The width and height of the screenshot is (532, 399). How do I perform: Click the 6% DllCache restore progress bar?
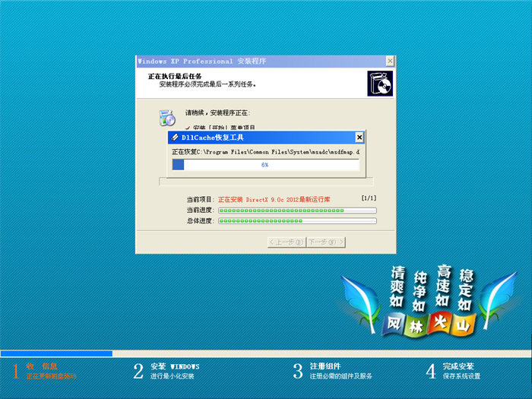pos(266,165)
